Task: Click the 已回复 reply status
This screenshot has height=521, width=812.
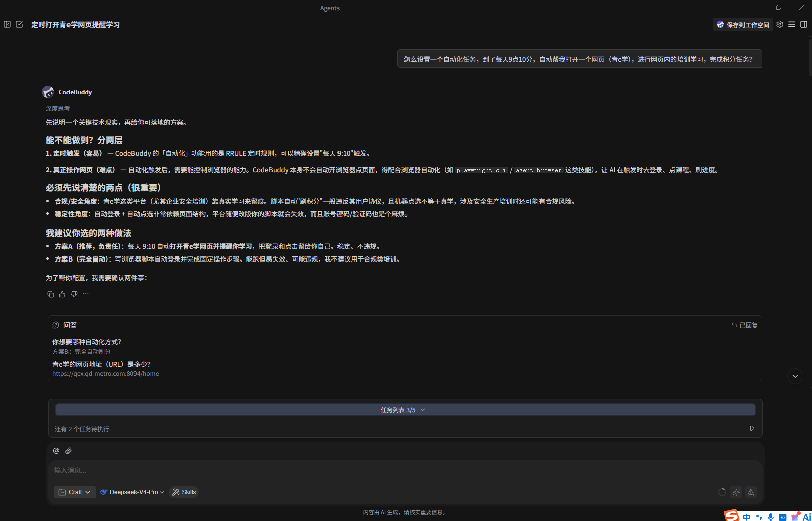Action: [745, 325]
